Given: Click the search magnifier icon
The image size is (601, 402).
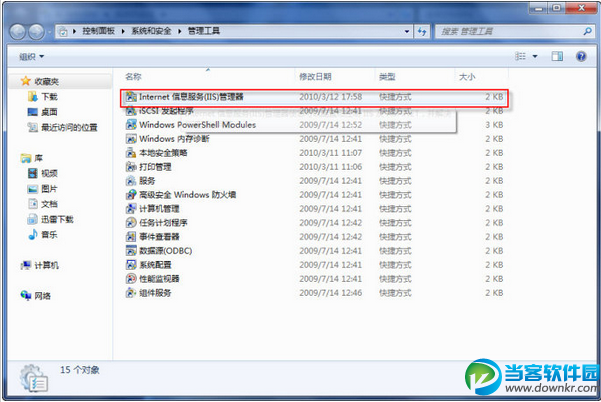Looking at the screenshot, I should tap(587, 31).
